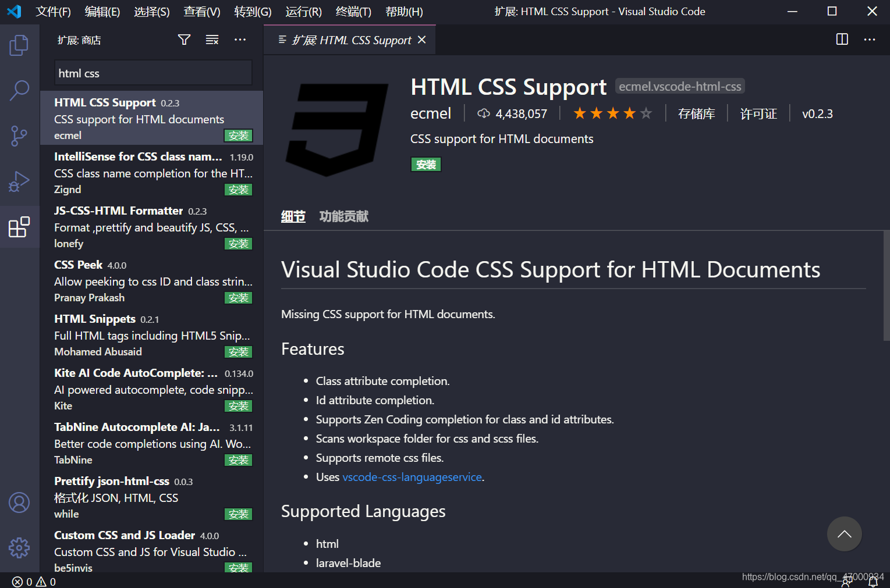Click the v0.2.3 version label
The image size is (890, 588).
click(817, 113)
